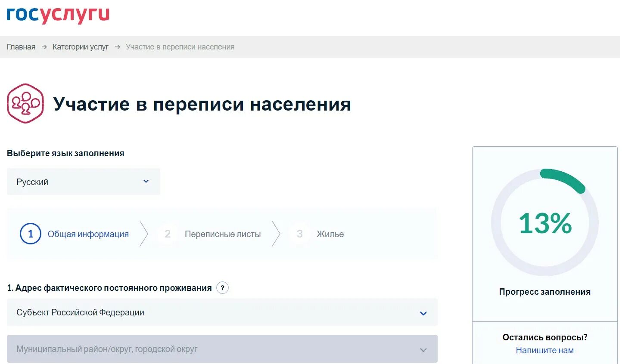This screenshot has height=364, width=622.
Task: Click the census people hexagon icon
Action: coord(25,104)
